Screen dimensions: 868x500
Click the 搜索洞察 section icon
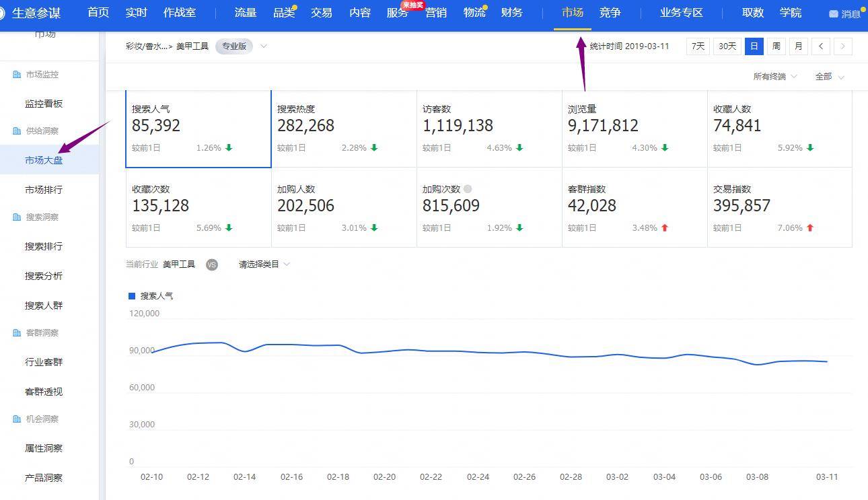click(17, 217)
